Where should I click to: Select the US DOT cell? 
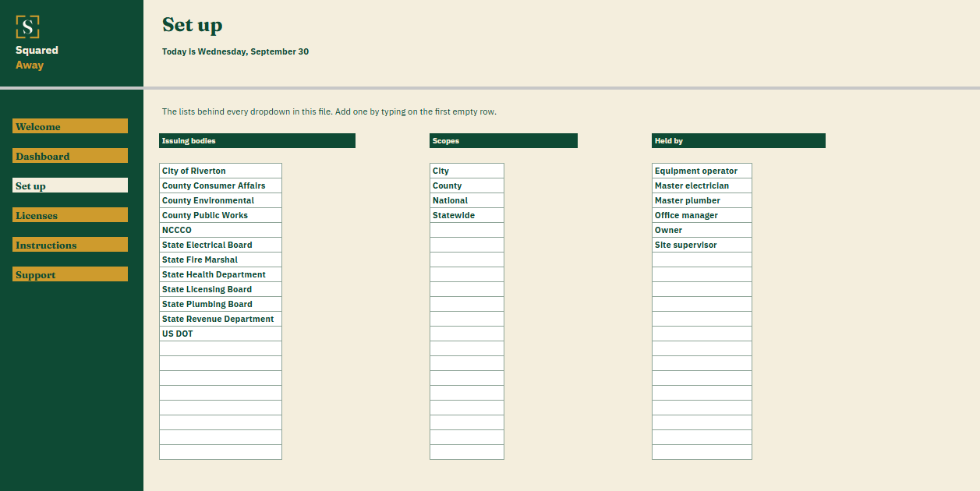(x=221, y=334)
